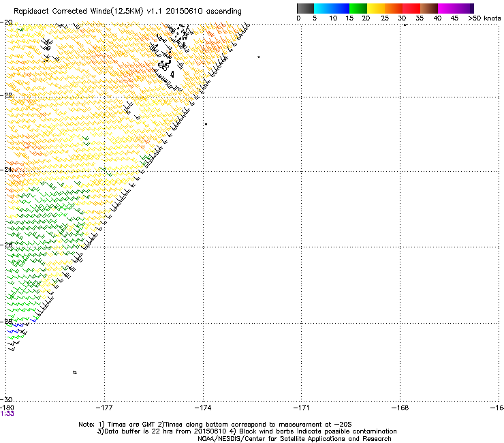Click the dark purple >50 knots swatch

471,8
